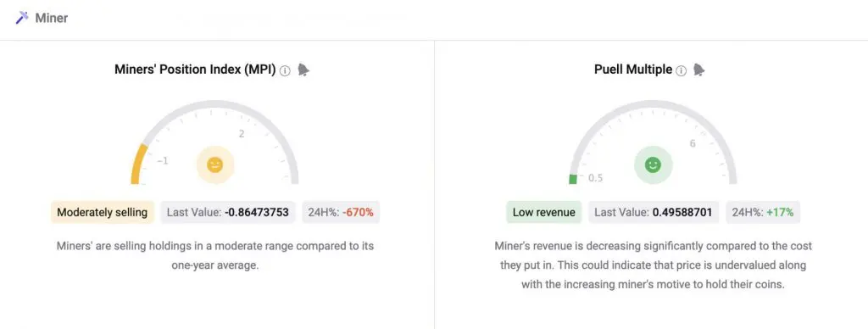This screenshot has height=329, width=868.
Task: Click orange filled segment of MPI gauge
Action: pyautogui.click(x=138, y=165)
